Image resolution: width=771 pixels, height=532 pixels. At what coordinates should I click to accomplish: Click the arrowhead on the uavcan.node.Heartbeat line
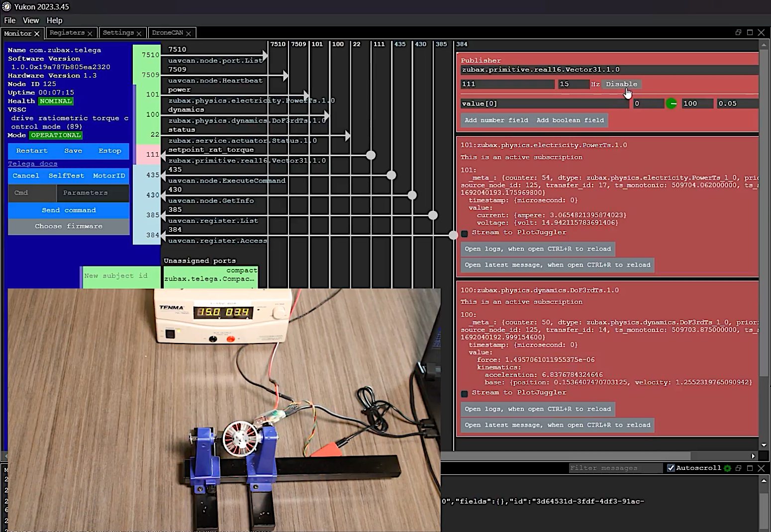click(286, 76)
